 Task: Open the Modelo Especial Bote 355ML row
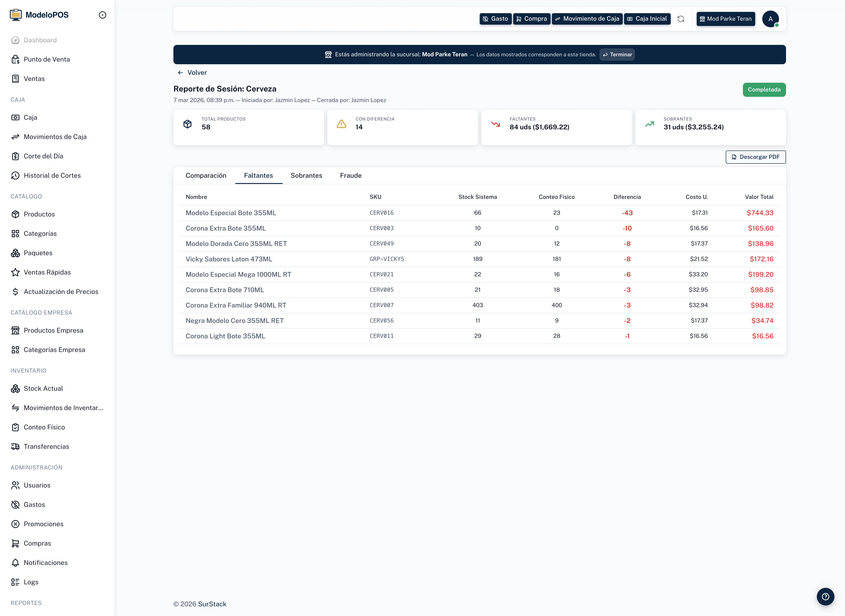[231, 213]
